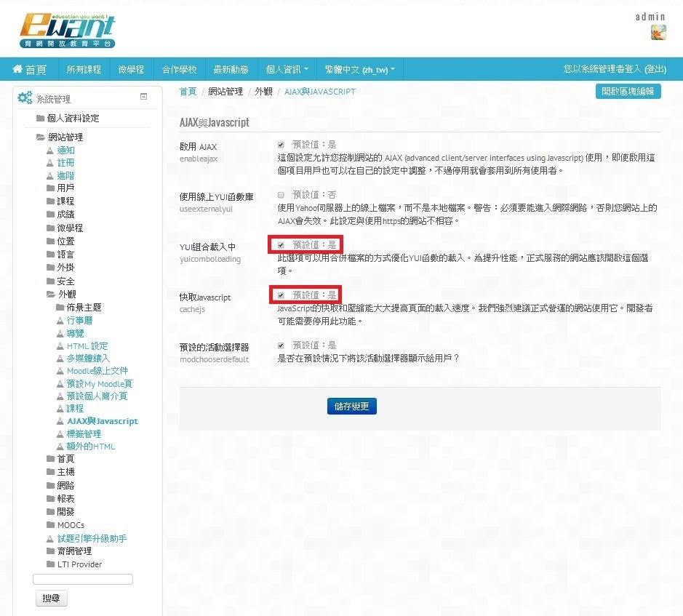The width and height of the screenshot is (683, 616).
Task: Click the flask icon beside 標籤管理
Action: [60, 434]
